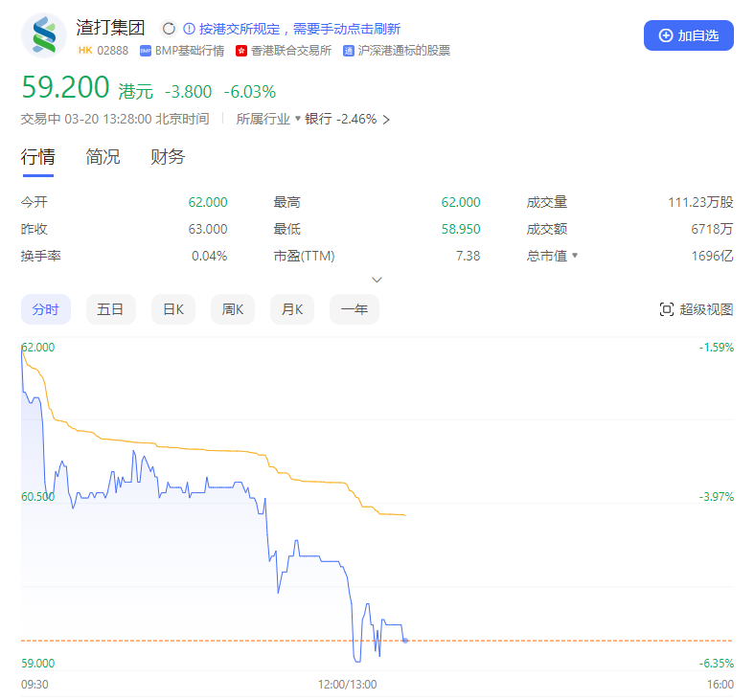Expand more quote details chevron
This screenshot has height=700, width=755.
pos(377,280)
